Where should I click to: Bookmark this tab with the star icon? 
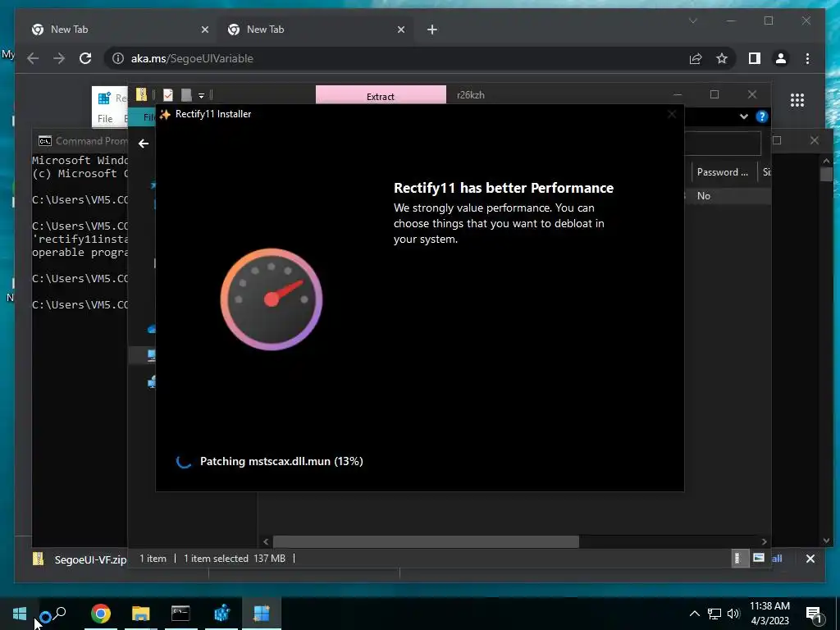coord(722,58)
